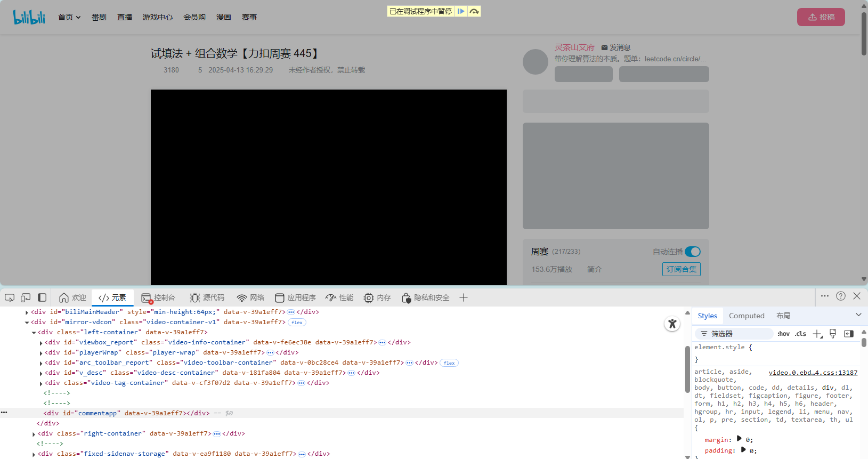Step over next function call icon
Image resolution: width=868 pixels, height=459 pixels.
tap(474, 11)
